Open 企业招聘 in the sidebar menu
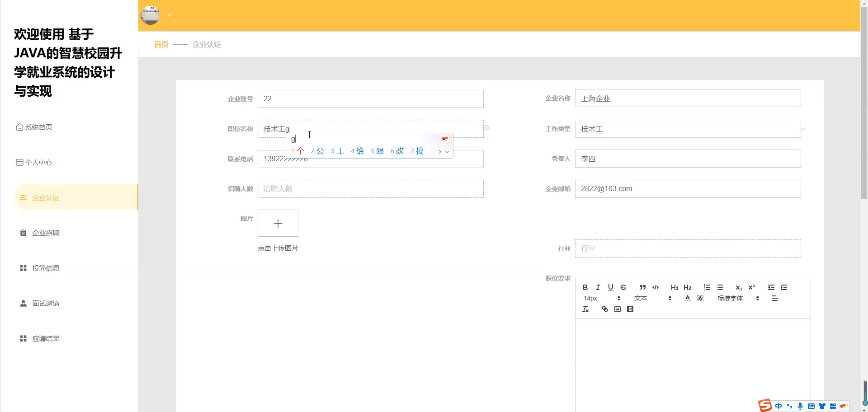The image size is (868, 412). point(46,233)
